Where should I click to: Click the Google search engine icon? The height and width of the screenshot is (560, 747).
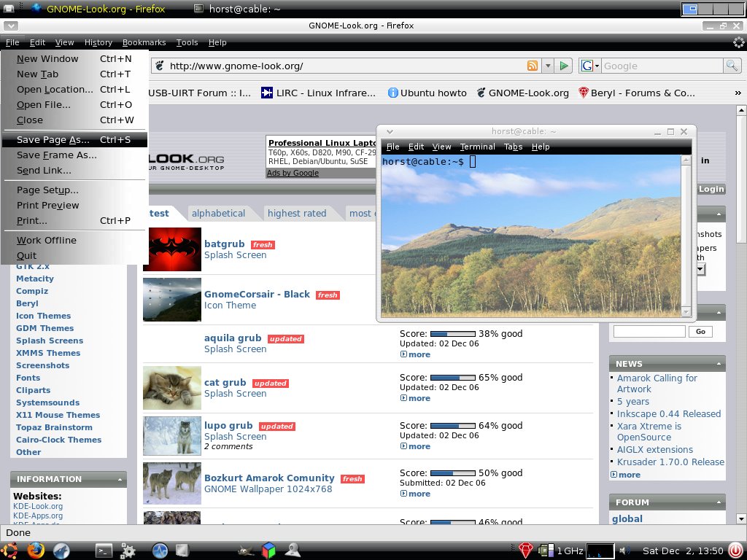pos(587,66)
